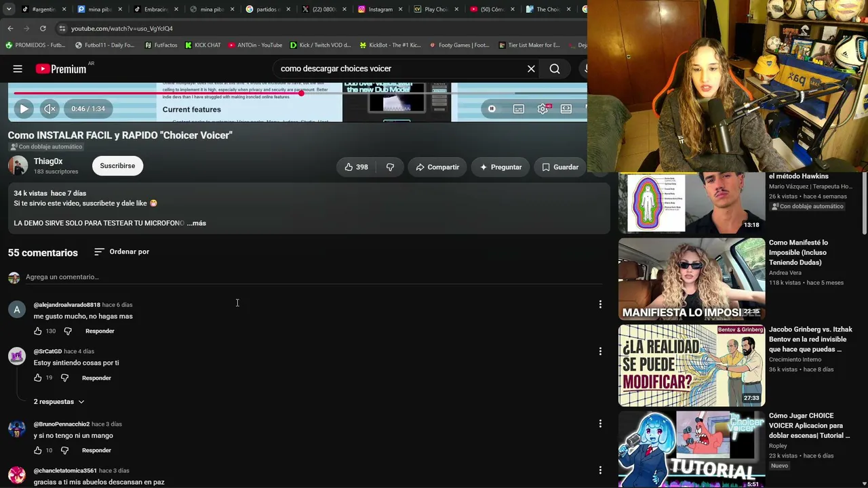
Task: Switch to the Embracing TikTok tab
Action: click(x=155, y=9)
